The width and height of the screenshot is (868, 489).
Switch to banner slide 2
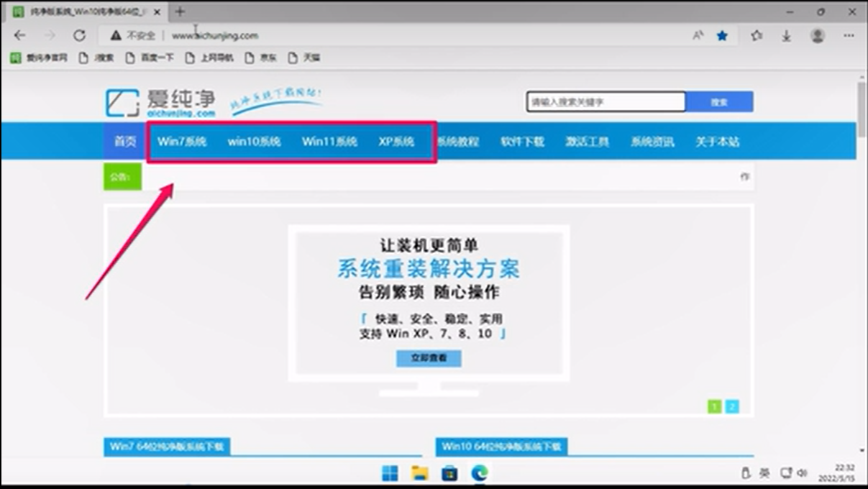(732, 406)
